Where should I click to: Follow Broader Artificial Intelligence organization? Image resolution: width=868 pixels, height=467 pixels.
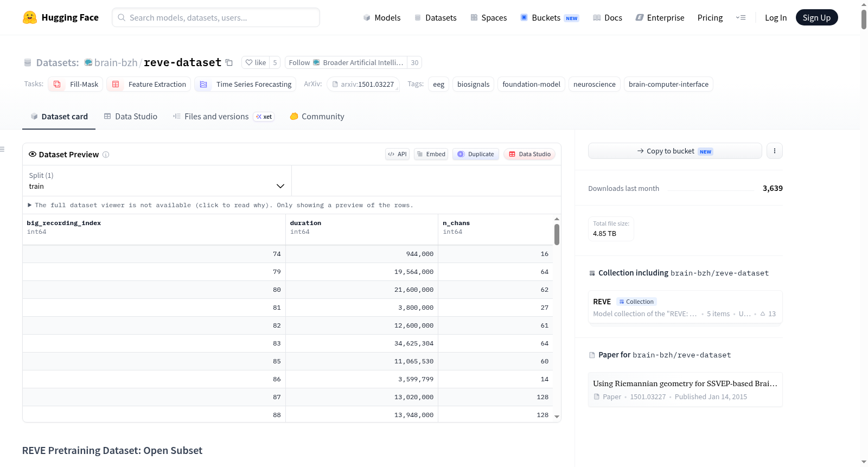coord(346,63)
